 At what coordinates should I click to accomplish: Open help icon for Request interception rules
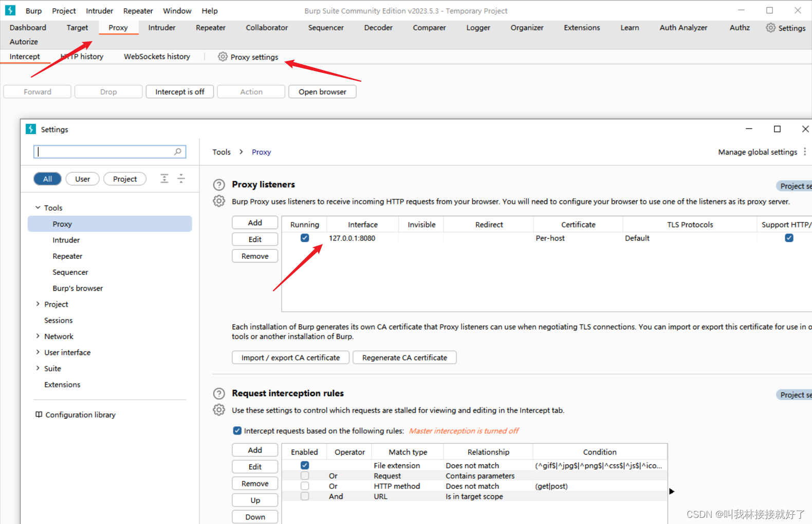pos(219,394)
